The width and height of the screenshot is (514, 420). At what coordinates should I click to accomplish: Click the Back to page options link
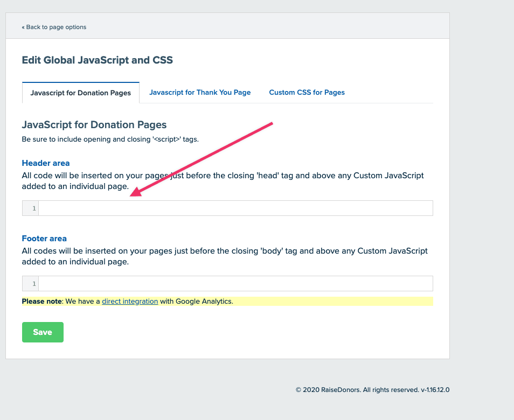click(x=54, y=27)
